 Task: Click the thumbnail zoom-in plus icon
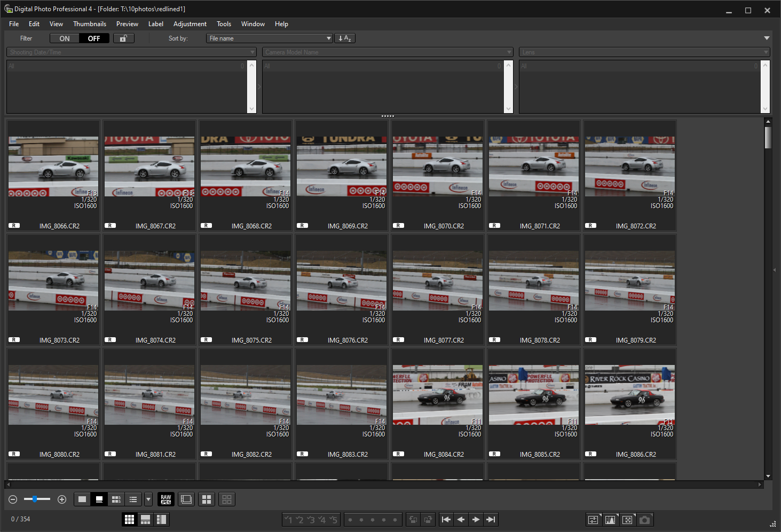pos(62,499)
